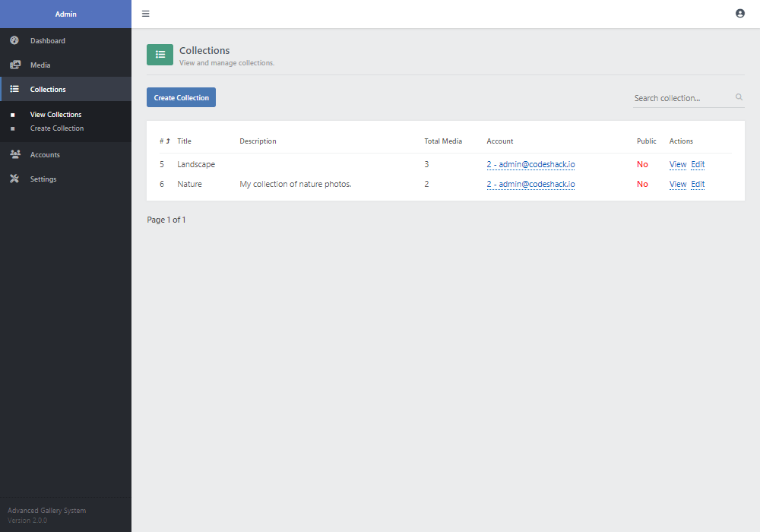Image resolution: width=760 pixels, height=532 pixels.
Task: Sort by the Description column header
Action: tap(258, 141)
